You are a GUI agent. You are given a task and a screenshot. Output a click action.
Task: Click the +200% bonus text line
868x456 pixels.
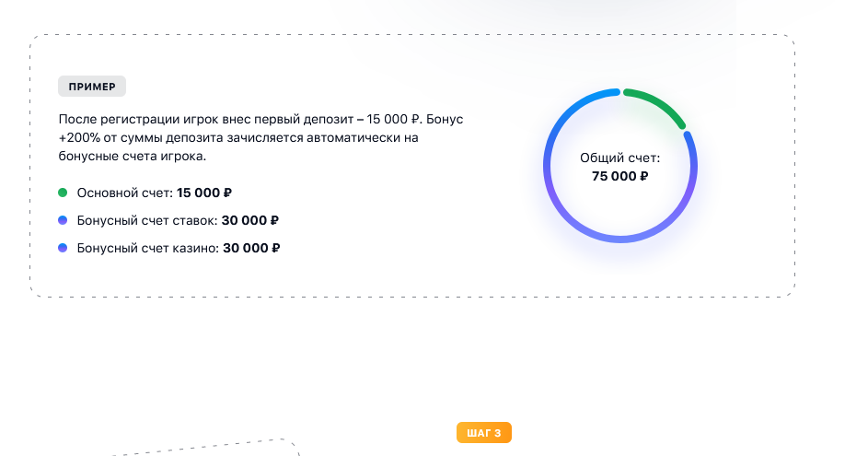click(x=238, y=137)
